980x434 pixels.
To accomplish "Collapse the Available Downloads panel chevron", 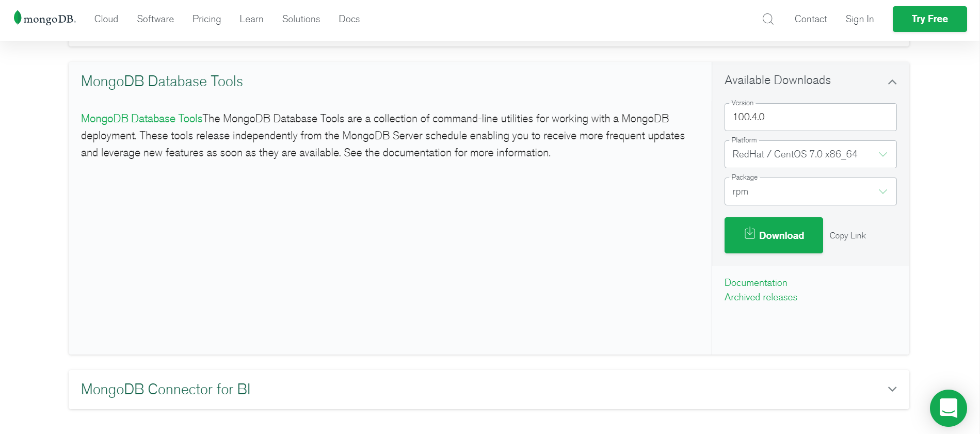I will coord(892,82).
